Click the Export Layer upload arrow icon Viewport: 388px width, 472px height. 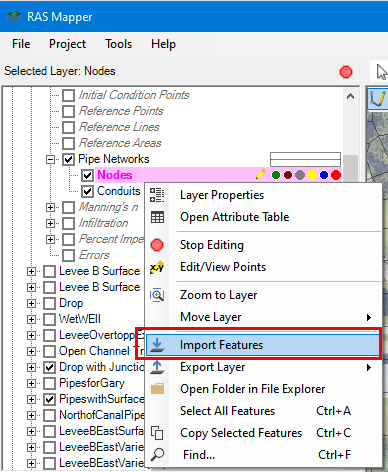click(x=157, y=367)
